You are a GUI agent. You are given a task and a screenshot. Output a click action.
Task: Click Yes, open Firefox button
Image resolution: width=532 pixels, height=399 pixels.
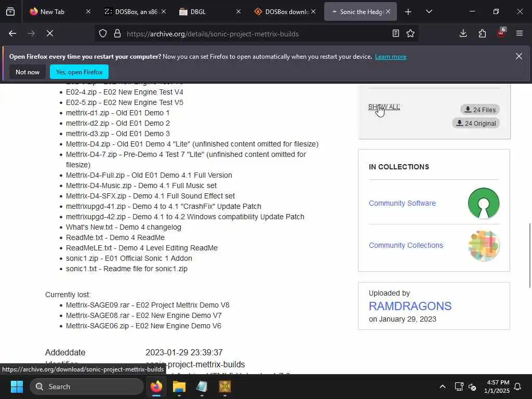(x=79, y=72)
